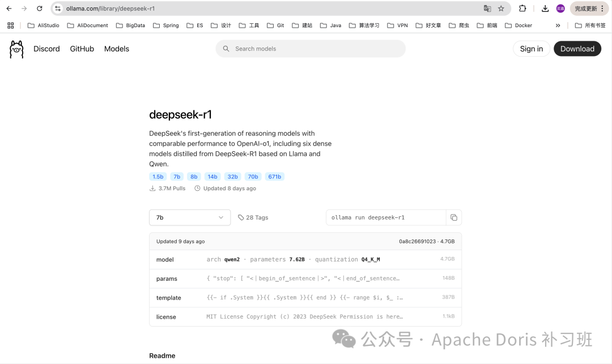Click the Updated 8 days ago text

coord(225,189)
